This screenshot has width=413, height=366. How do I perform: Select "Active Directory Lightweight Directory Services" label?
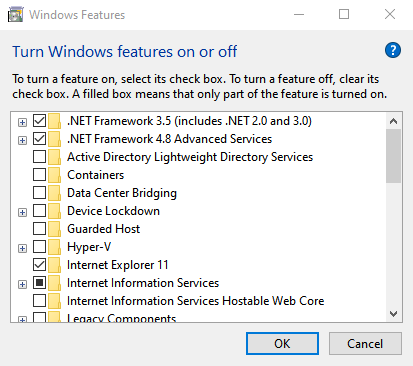tap(190, 157)
